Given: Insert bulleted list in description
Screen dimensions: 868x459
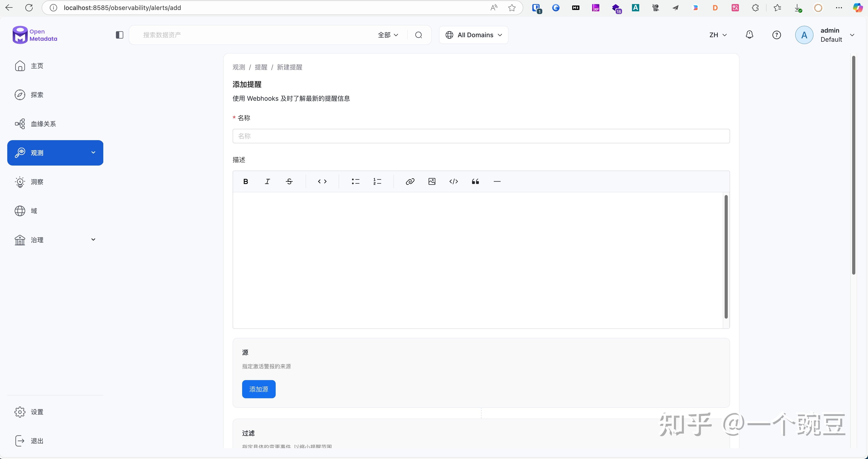Looking at the screenshot, I should pos(355,181).
